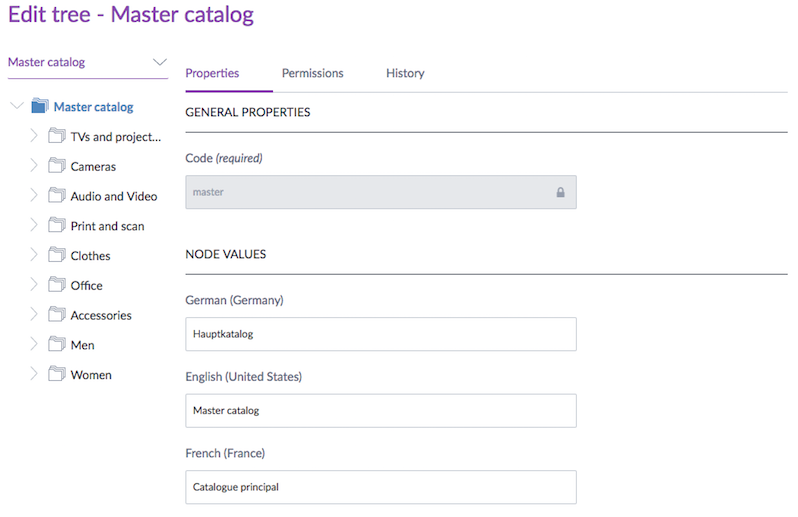
Task: Click the Women folder icon
Action: [x=57, y=374]
